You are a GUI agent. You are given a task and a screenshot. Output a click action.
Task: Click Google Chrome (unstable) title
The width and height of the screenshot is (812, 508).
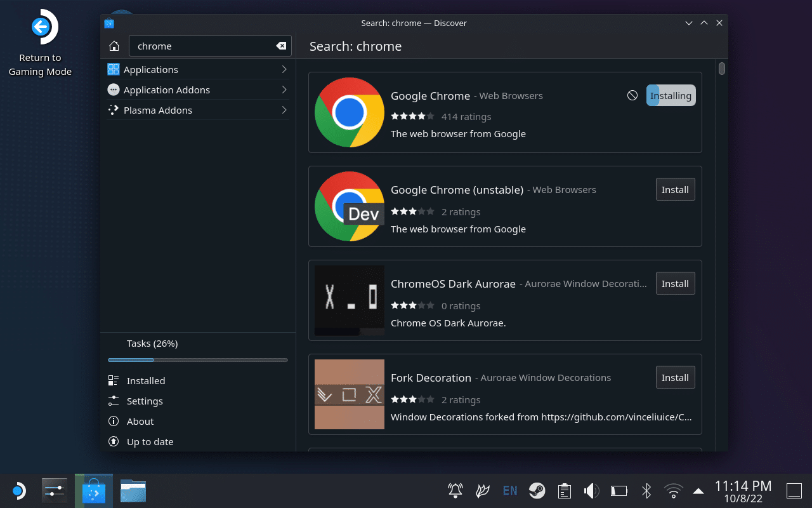tap(457, 190)
